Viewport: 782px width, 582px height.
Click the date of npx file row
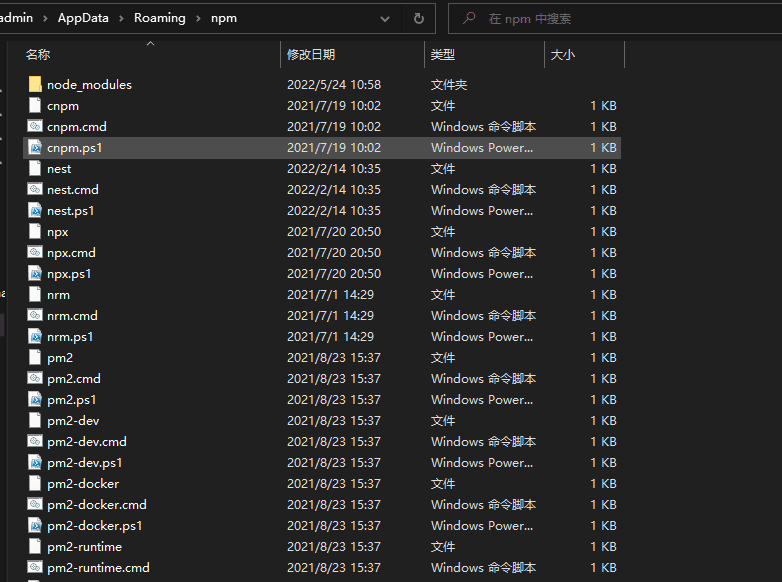[334, 231]
